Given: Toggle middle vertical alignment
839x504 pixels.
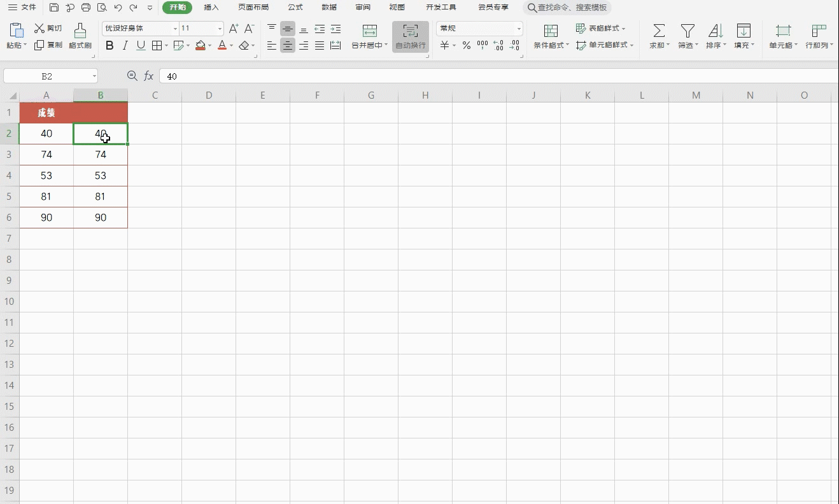Looking at the screenshot, I should click(288, 29).
